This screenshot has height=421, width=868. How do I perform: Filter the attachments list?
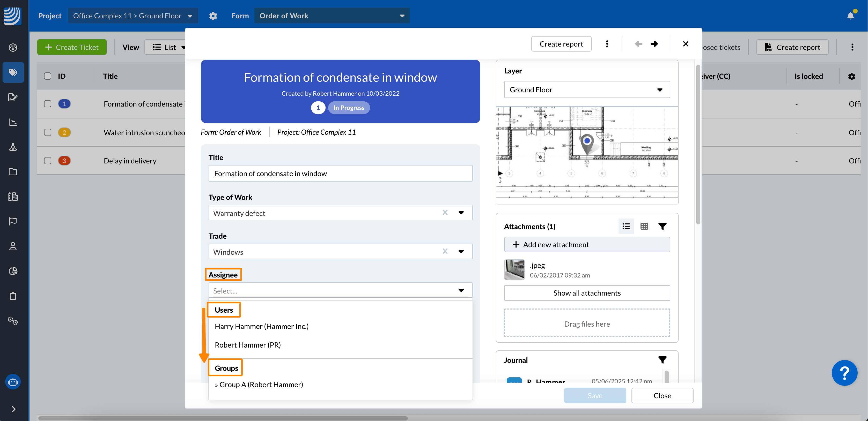(662, 226)
